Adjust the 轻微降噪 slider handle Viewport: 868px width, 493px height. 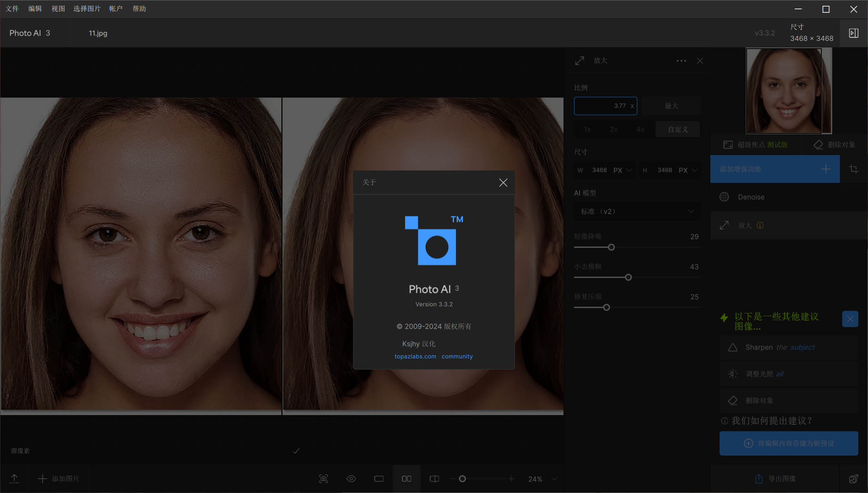click(x=611, y=247)
